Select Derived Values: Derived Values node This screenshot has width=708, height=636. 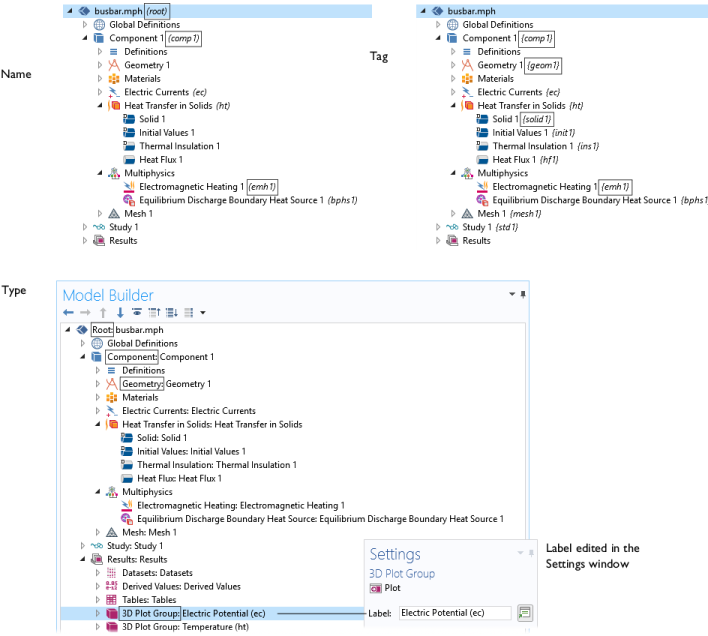click(x=181, y=586)
